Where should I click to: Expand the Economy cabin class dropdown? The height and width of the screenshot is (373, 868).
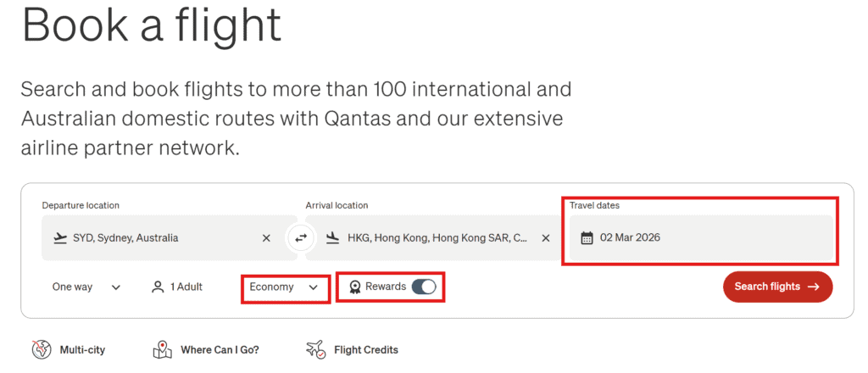pos(284,287)
